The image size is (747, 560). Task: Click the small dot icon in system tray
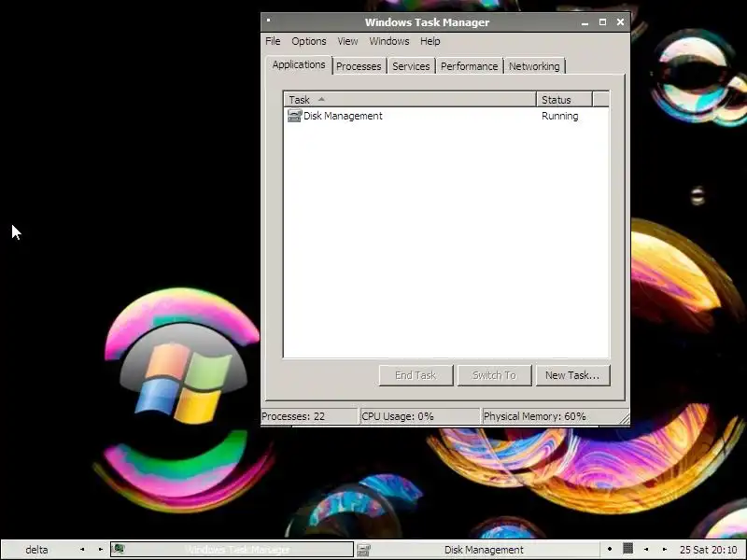(610, 549)
